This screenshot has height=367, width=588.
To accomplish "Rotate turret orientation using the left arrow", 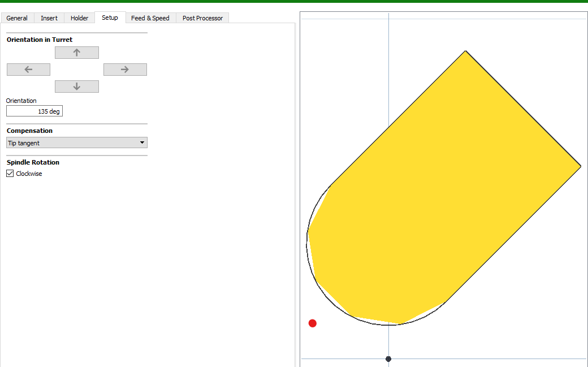I will [28, 69].
